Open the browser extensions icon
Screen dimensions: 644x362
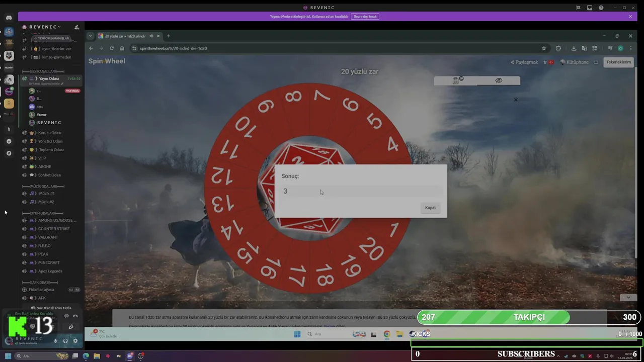[x=558, y=48]
